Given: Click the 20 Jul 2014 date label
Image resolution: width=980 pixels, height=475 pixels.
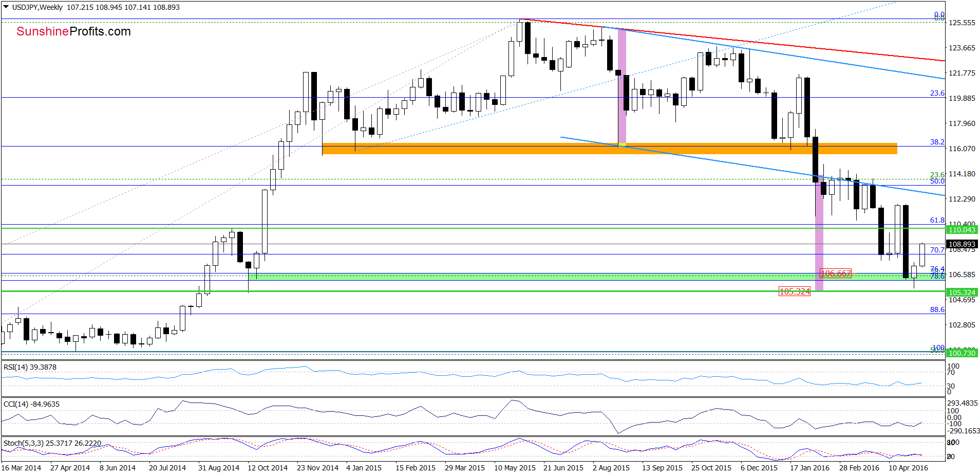Looking at the screenshot, I should (167, 468).
